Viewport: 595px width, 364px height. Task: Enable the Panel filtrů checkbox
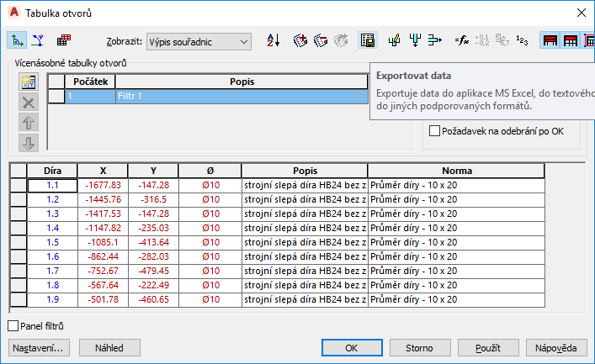tap(13, 326)
